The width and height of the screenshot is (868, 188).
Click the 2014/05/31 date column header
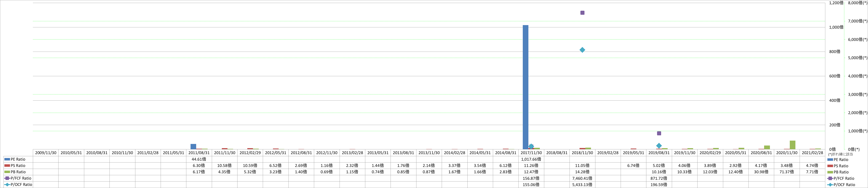click(480, 153)
